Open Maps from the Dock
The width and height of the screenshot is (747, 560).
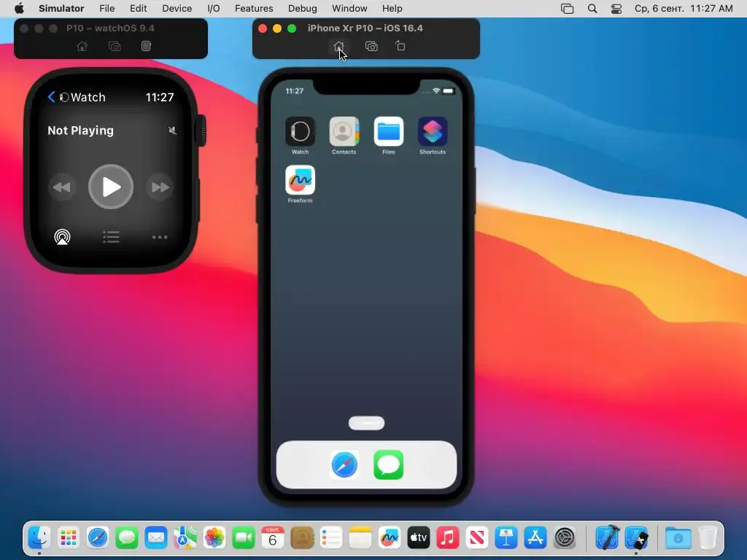[x=185, y=538]
